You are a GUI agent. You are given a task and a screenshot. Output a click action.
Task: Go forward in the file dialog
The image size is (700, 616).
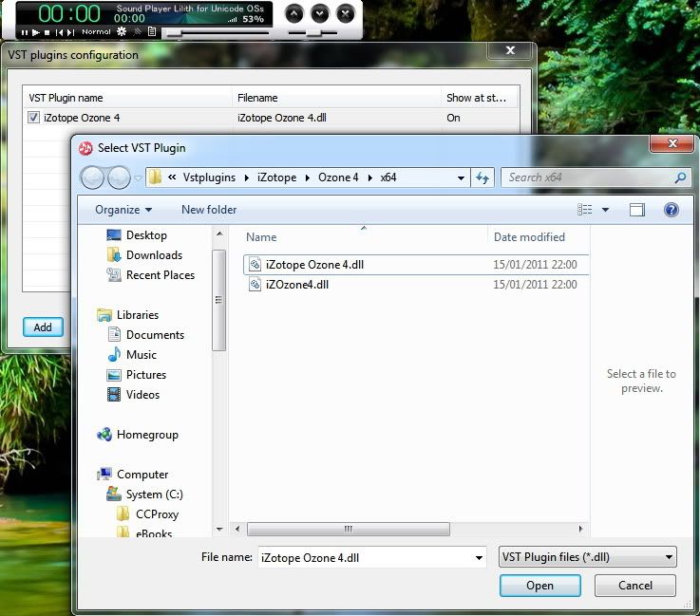coord(119,177)
